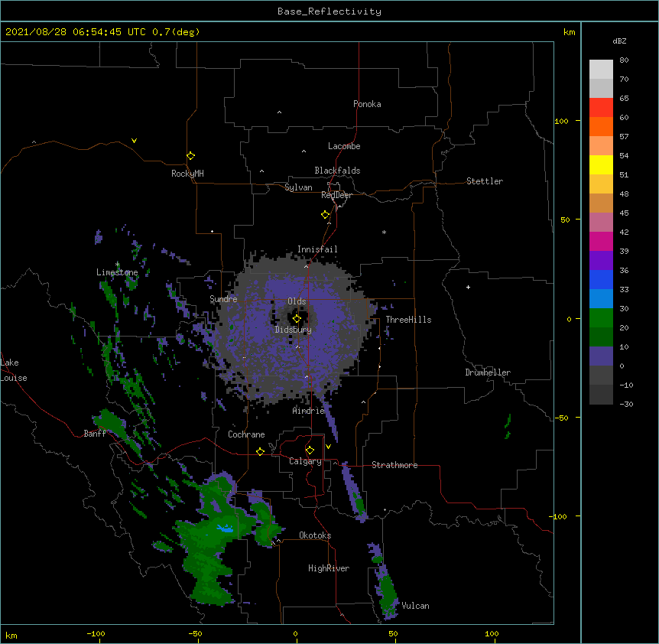Click the RockyMH label

[x=187, y=174]
